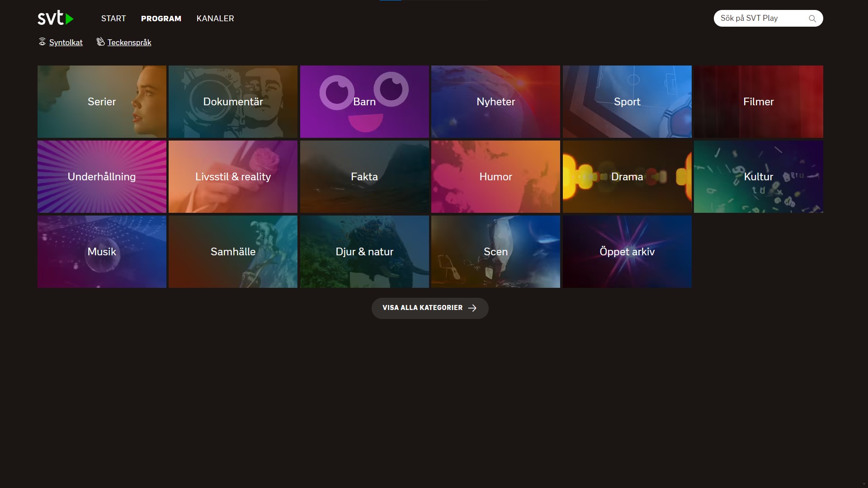Open the START menu item
Viewport: 868px width, 488px height.
pyautogui.click(x=113, y=19)
